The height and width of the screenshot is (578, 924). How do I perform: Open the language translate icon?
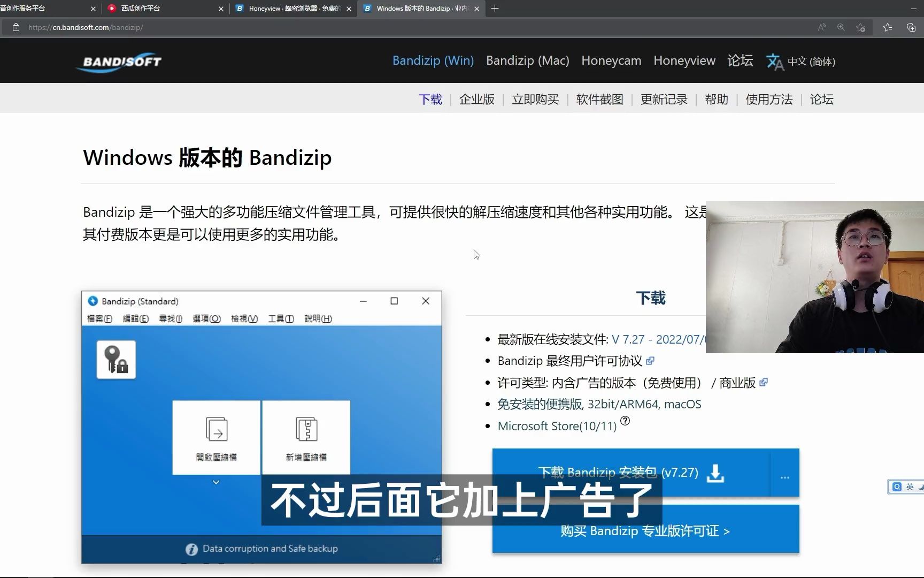tap(774, 62)
